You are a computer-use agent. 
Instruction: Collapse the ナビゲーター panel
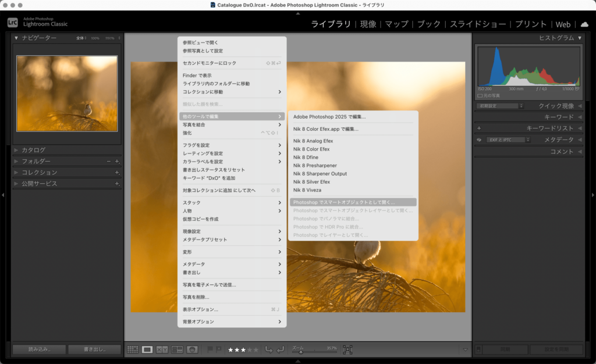(16, 38)
